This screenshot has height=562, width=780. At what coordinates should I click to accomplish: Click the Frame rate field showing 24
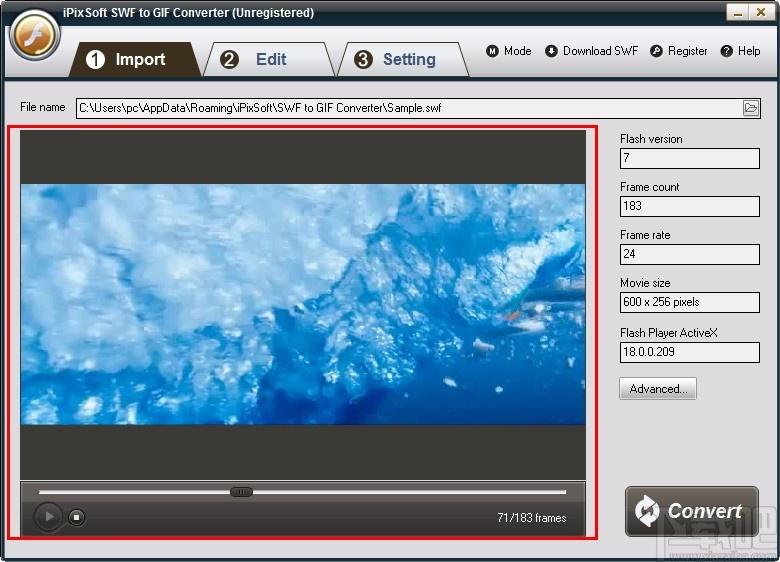689,254
